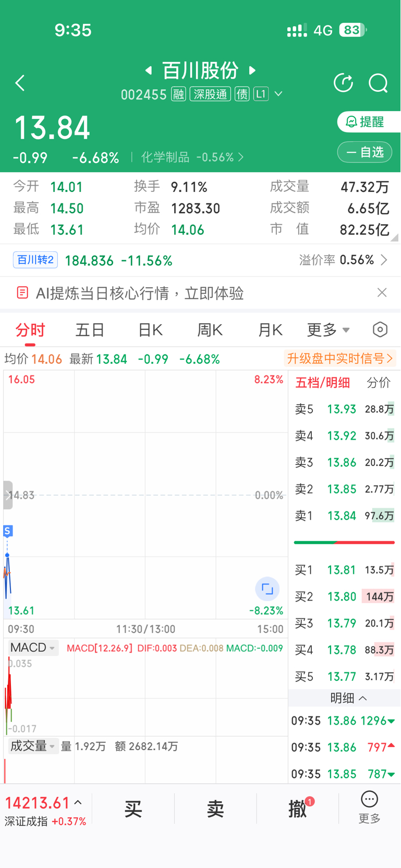Tap the blue S signal marker

pos(8,531)
